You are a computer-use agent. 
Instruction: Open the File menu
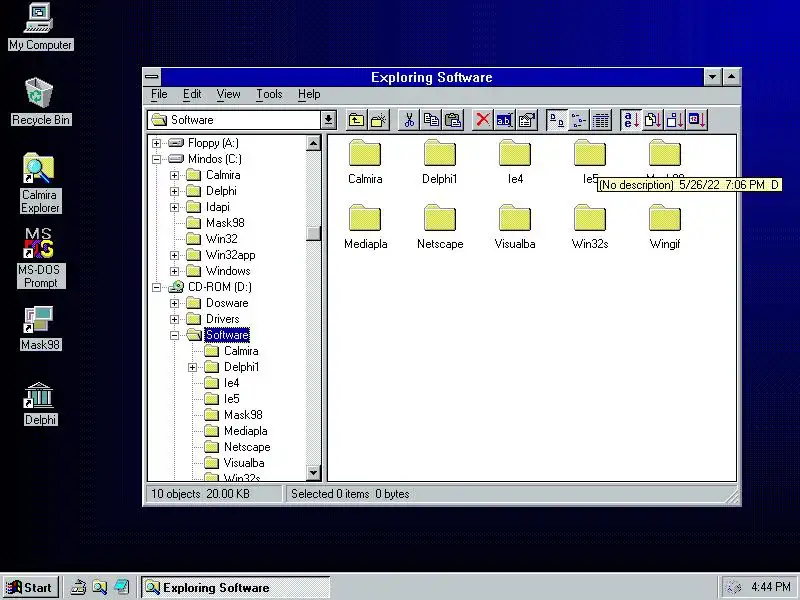pyautogui.click(x=159, y=94)
